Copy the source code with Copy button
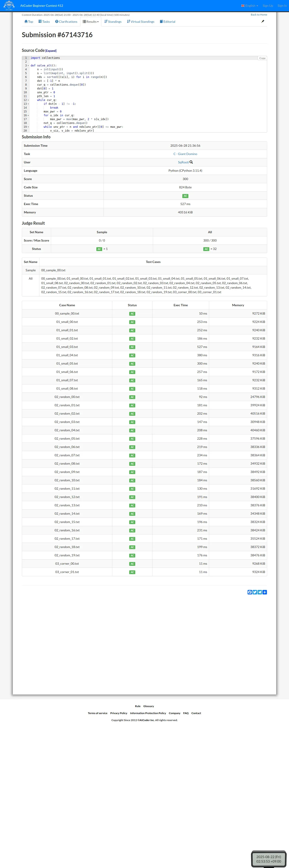The image size is (289, 868). [262, 58]
